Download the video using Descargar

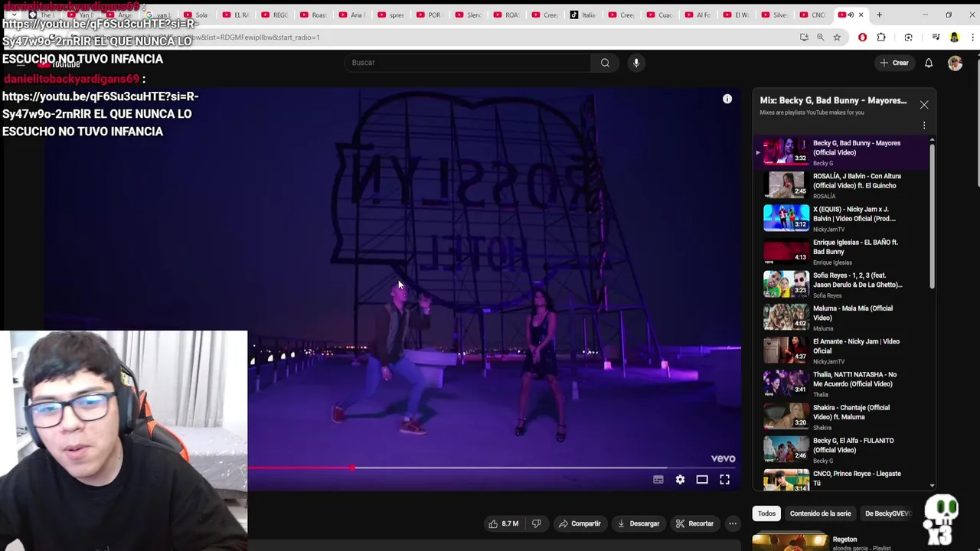pyautogui.click(x=639, y=523)
